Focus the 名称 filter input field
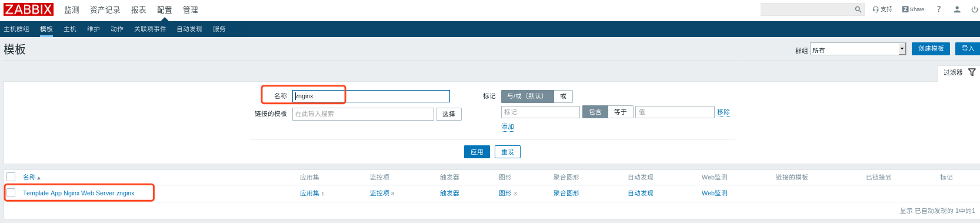 371,96
